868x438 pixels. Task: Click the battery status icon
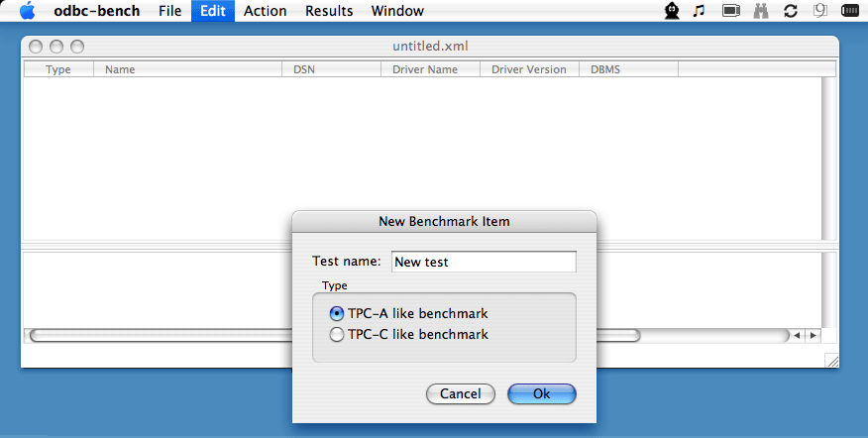[x=850, y=11]
